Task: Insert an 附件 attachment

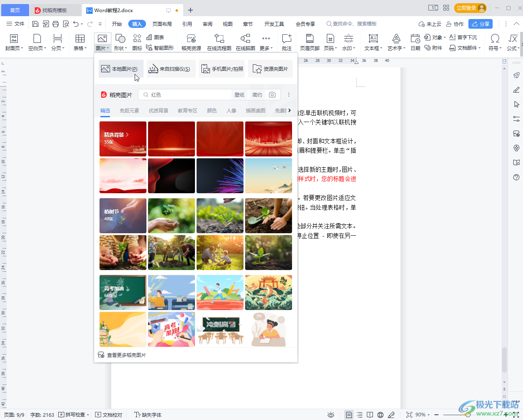Action: coord(433,48)
